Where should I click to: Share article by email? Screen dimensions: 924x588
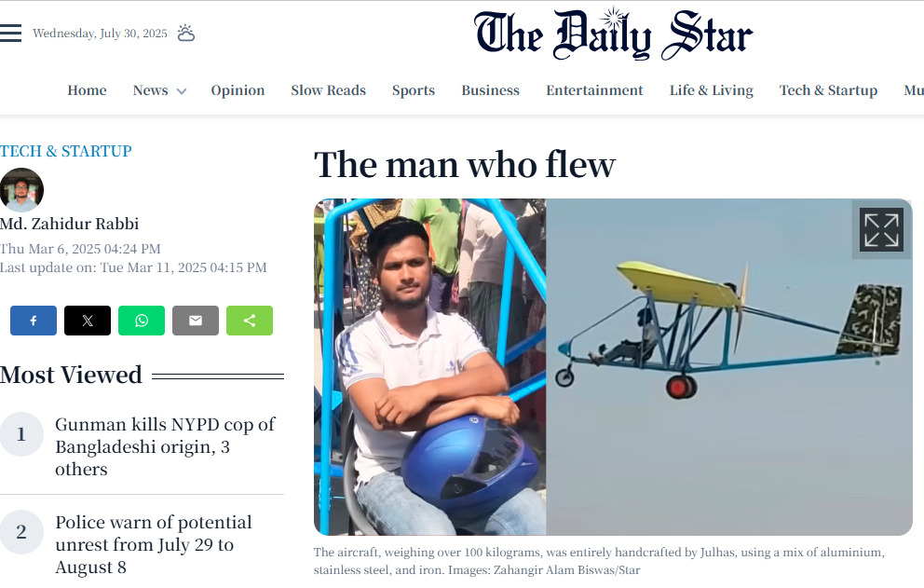pyautogui.click(x=196, y=321)
